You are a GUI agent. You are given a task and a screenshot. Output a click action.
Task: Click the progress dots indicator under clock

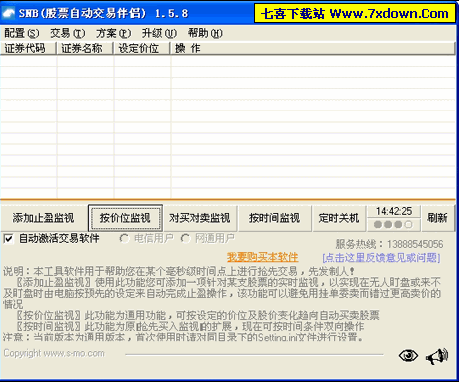pos(393,225)
